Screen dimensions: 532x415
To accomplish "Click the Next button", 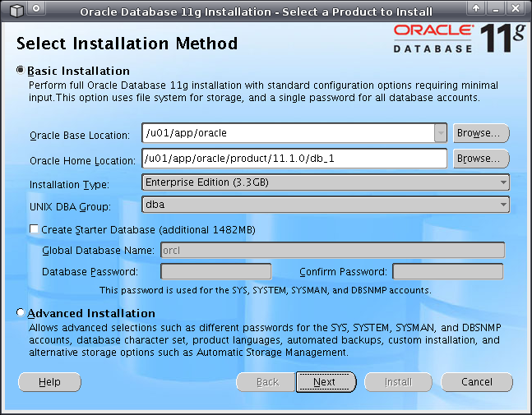I will coord(326,382).
